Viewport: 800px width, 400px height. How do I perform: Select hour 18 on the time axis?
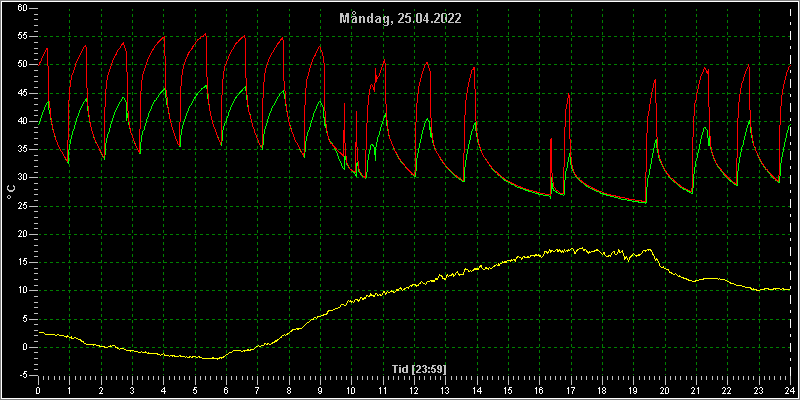[x=602, y=390]
